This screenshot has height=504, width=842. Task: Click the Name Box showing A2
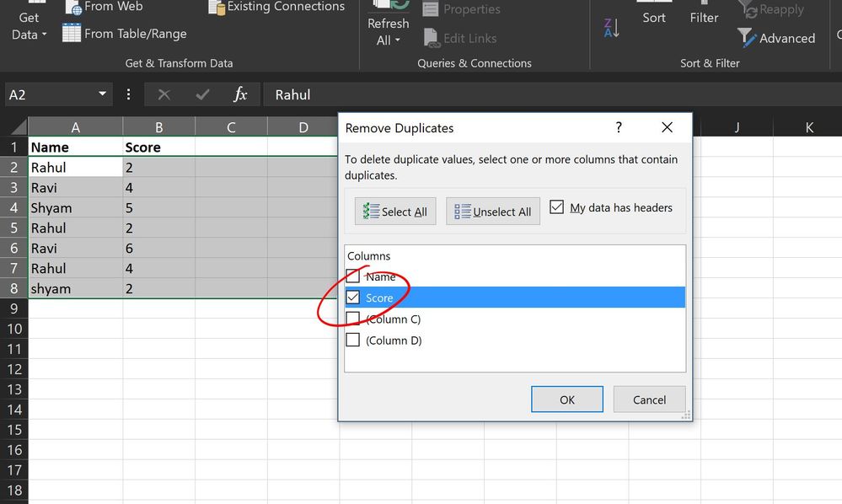click(51, 94)
